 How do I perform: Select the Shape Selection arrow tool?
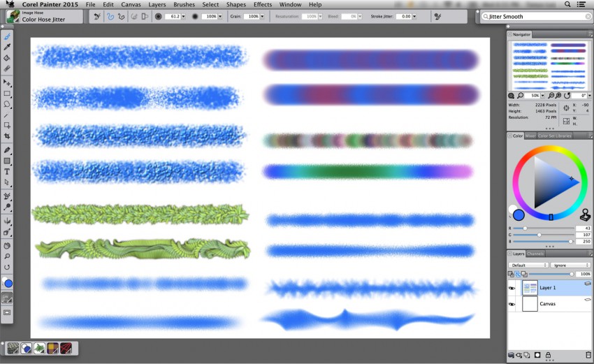(7, 182)
